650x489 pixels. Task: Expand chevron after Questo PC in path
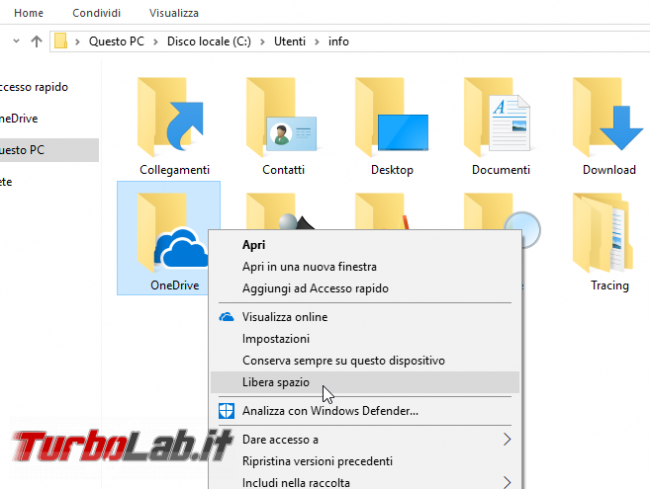155,42
